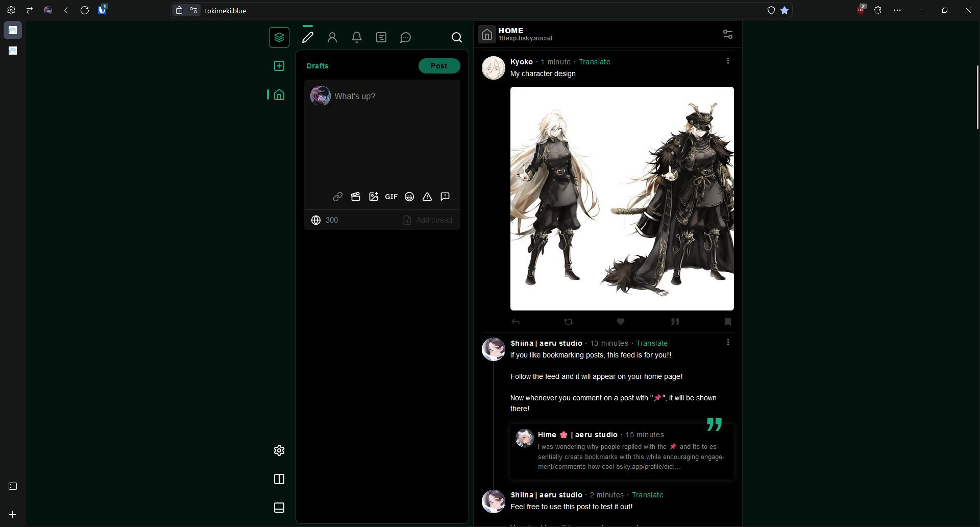Open Kyoko's display name
The image size is (980, 527).
[x=521, y=62]
